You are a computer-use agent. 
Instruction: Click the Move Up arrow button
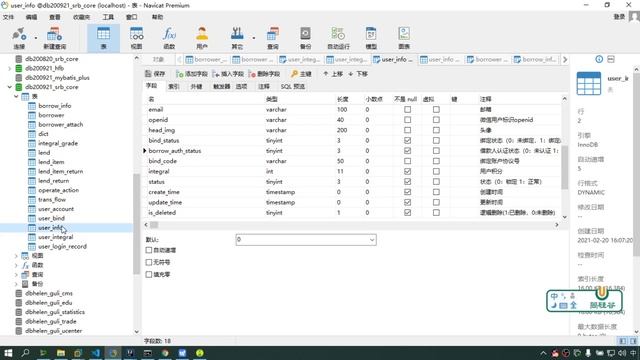pyautogui.click(x=333, y=74)
